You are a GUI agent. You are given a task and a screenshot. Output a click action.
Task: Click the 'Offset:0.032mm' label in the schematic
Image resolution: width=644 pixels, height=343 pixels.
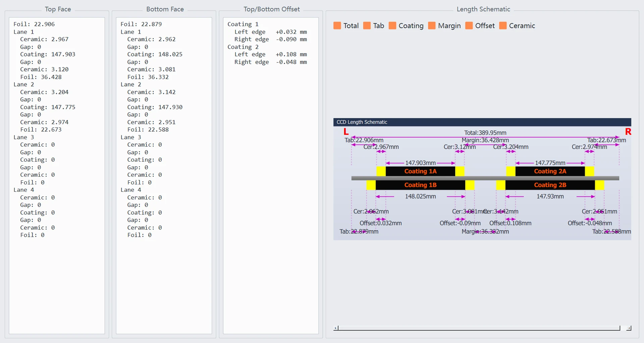point(380,223)
